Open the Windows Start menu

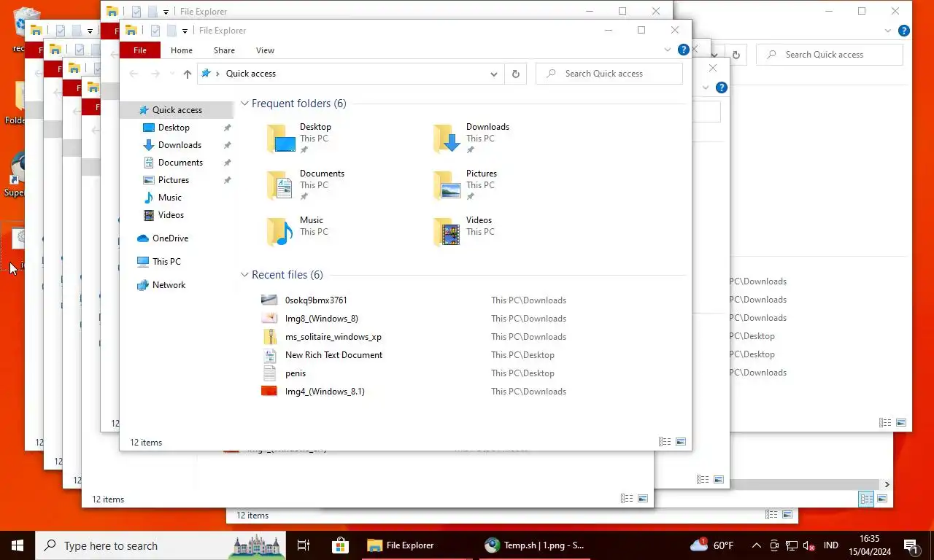point(18,545)
